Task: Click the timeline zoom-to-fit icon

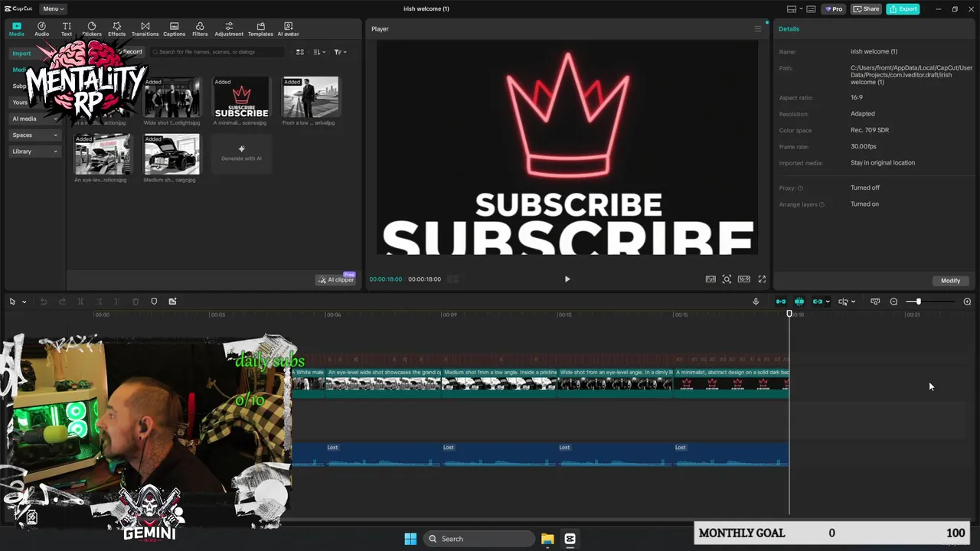Action: (875, 302)
